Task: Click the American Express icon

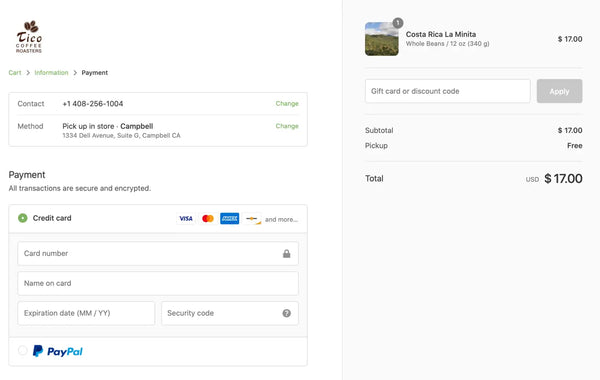Action: (230, 219)
